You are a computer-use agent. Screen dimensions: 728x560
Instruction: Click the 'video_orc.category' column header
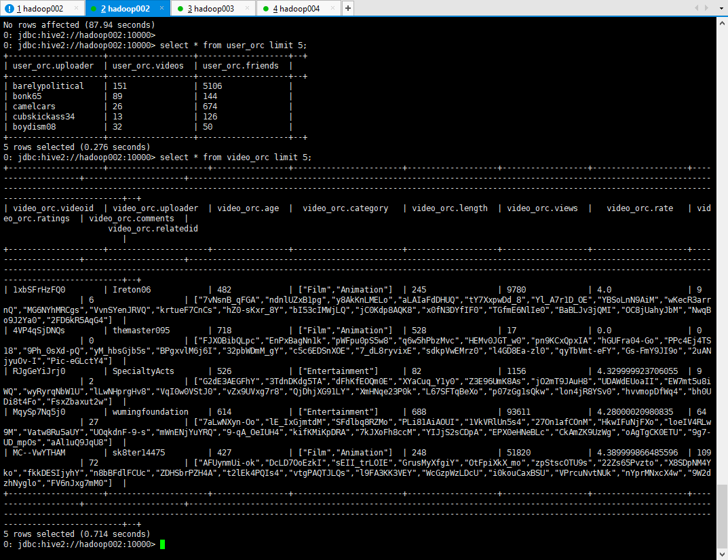click(x=345, y=208)
